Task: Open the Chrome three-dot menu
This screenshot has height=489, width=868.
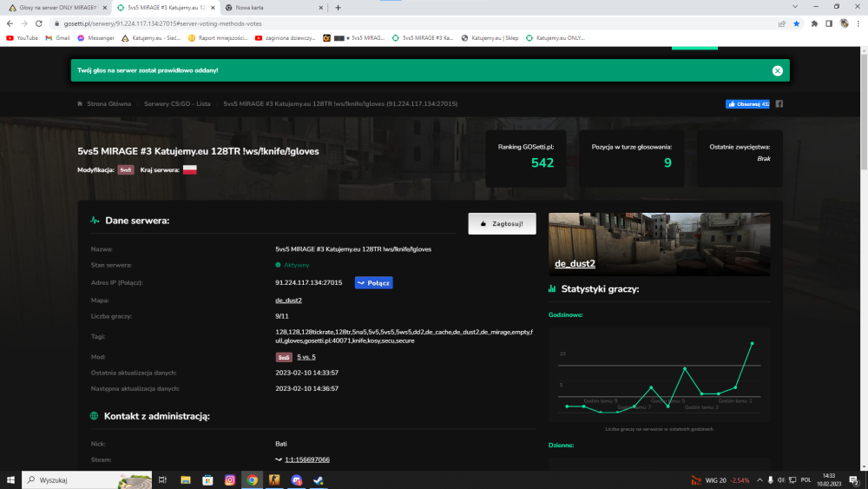Action: 858,23
